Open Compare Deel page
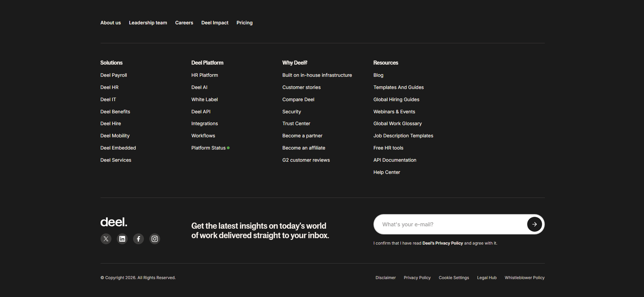 [x=298, y=99]
